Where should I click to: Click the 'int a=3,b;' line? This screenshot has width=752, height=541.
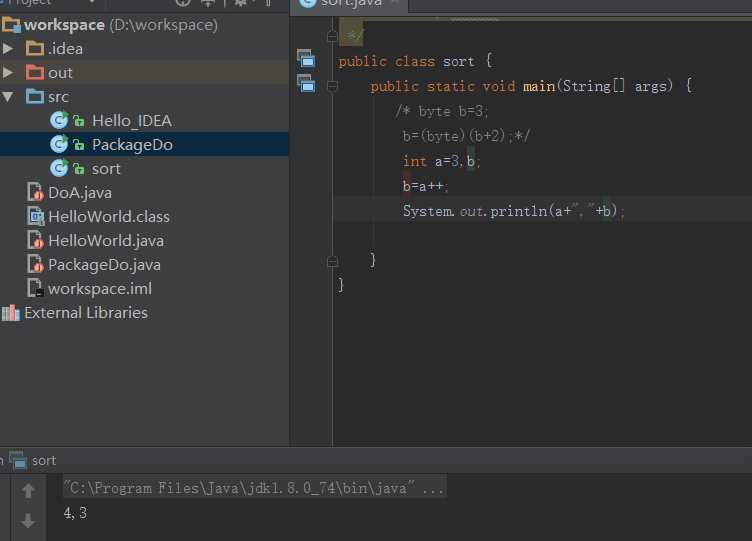click(x=441, y=161)
